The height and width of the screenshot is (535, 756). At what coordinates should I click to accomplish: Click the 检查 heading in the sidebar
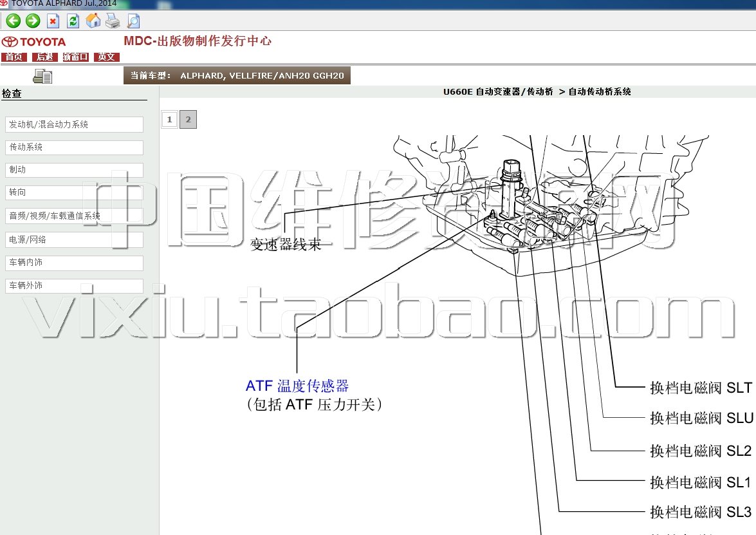point(12,93)
